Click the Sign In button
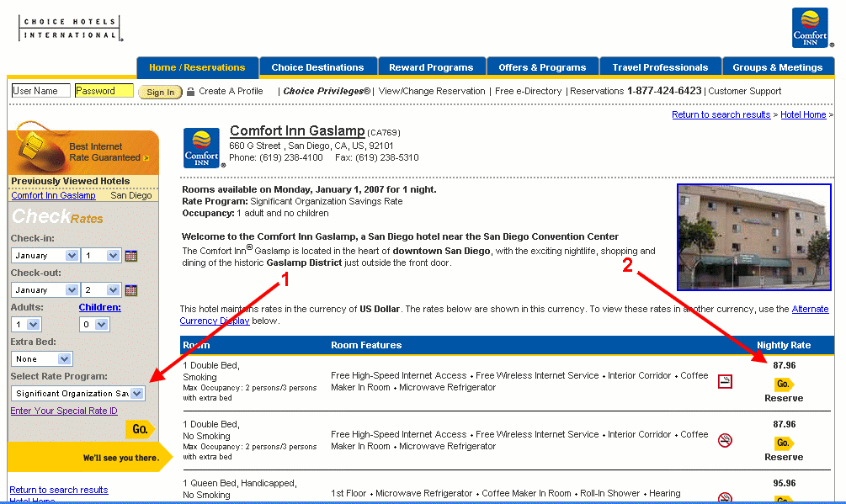This screenshot has height=504, width=846. click(160, 93)
